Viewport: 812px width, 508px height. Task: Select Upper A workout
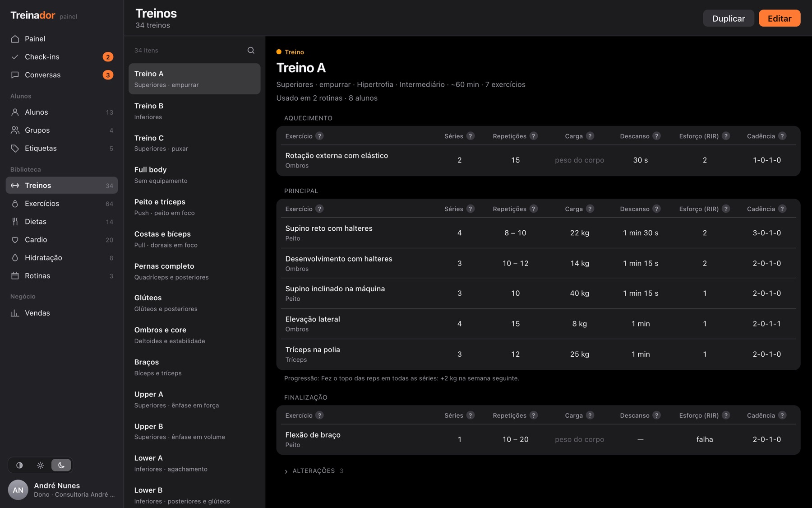194,399
